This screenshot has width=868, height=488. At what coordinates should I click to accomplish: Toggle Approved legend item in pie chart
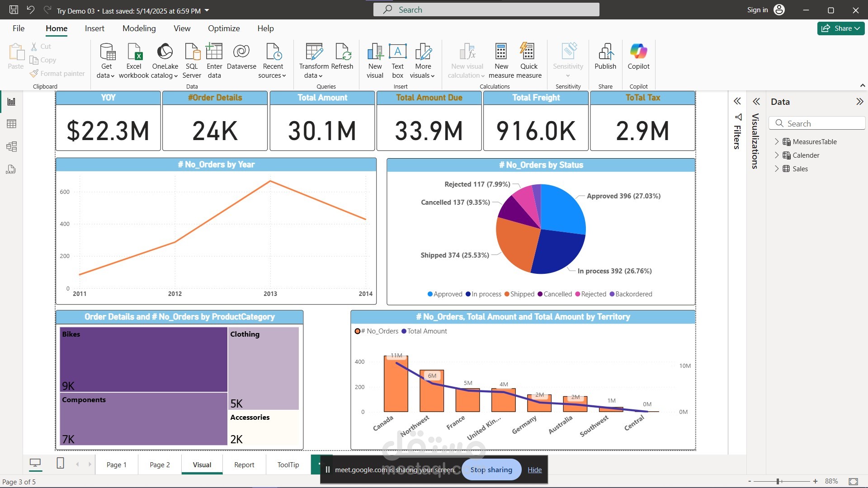coord(445,294)
